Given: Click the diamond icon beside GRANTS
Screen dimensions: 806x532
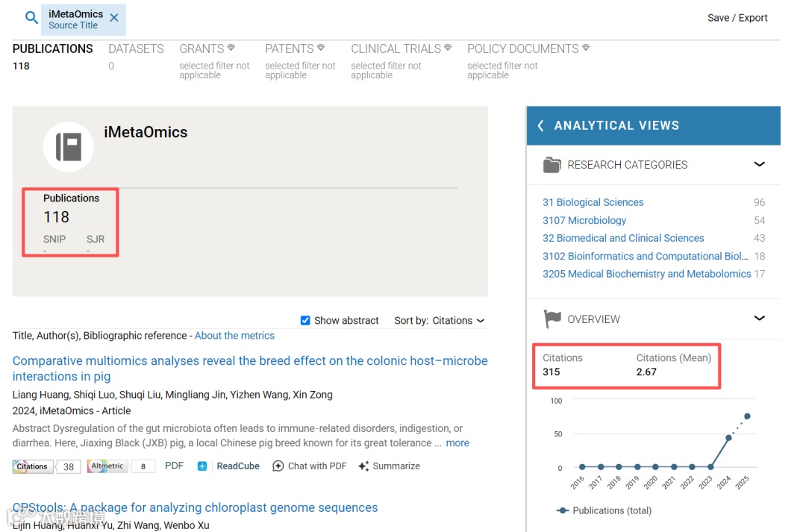Looking at the screenshot, I should pos(231,47).
